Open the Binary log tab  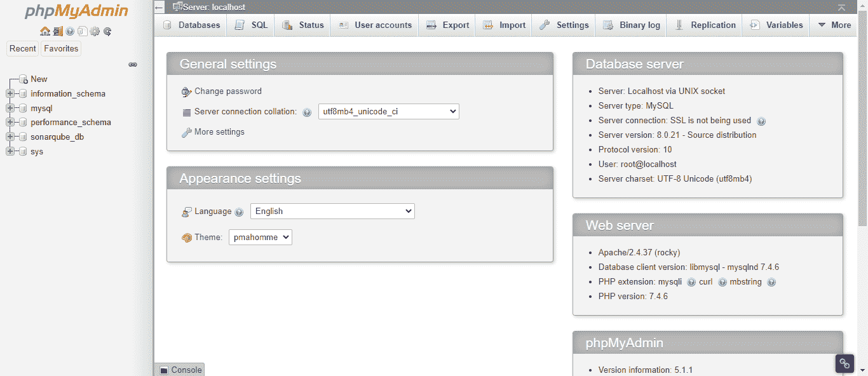coord(631,25)
